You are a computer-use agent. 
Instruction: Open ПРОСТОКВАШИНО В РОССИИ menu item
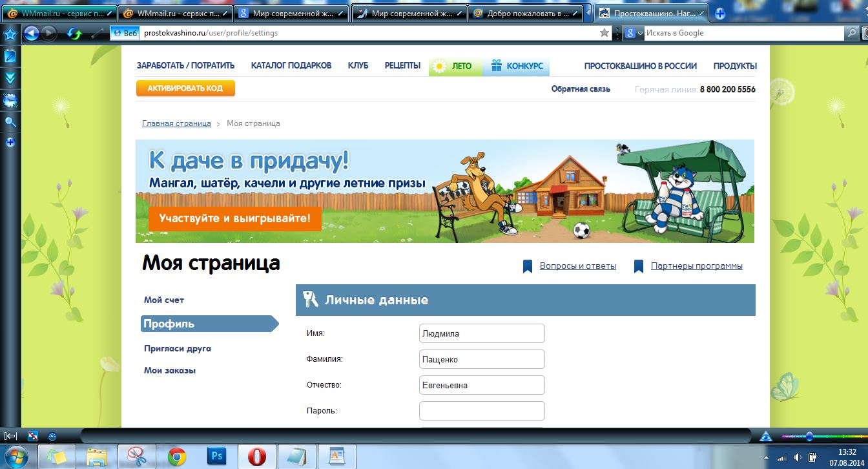point(641,66)
